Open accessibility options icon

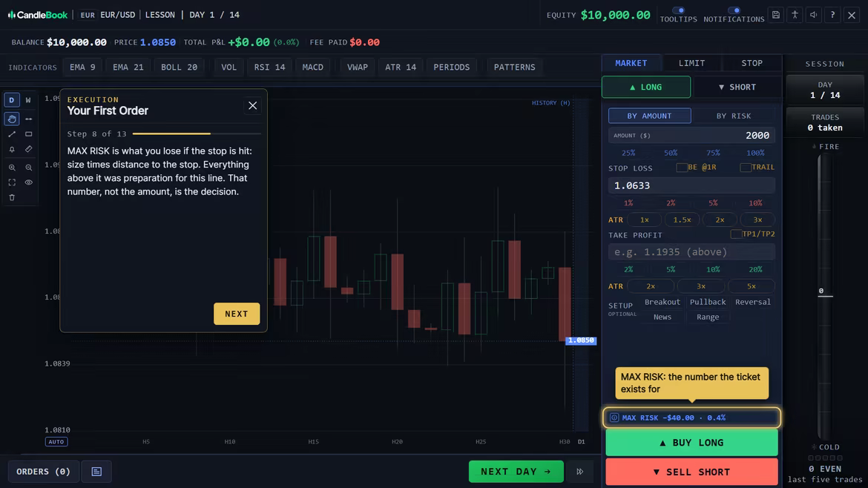coord(795,15)
